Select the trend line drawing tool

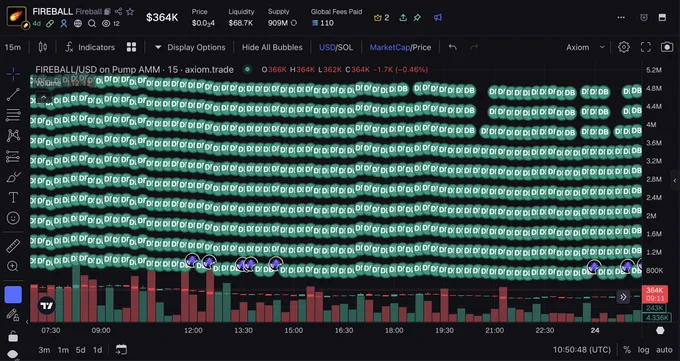pos(13,95)
